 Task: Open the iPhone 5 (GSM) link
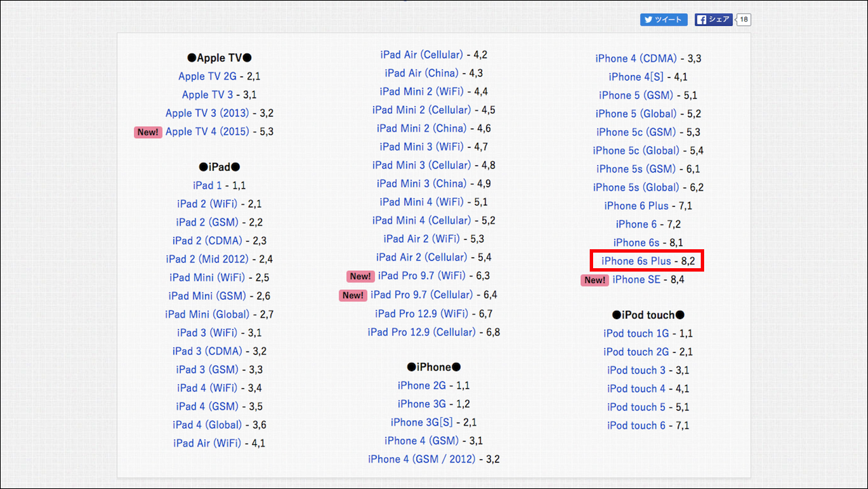[x=636, y=95]
